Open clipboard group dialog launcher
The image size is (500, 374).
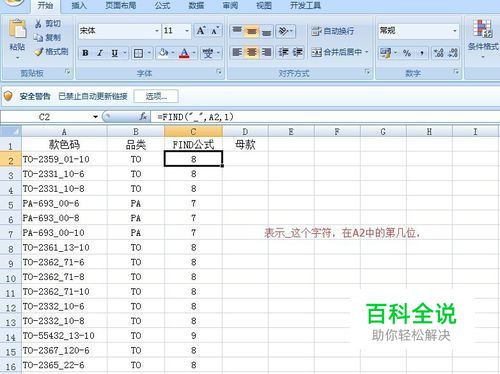click(68, 72)
